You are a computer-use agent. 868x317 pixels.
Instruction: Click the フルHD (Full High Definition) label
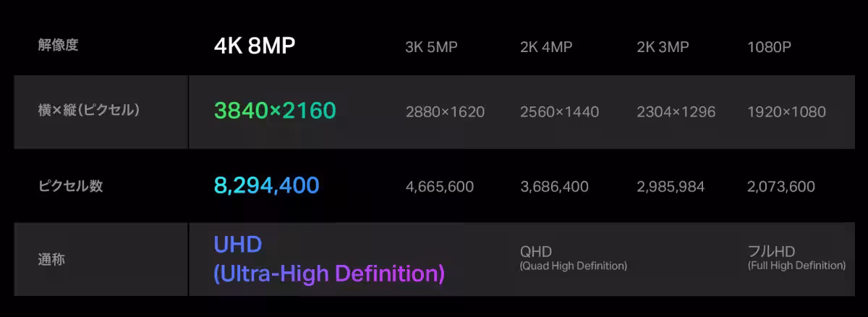pyautogui.click(x=796, y=258)
